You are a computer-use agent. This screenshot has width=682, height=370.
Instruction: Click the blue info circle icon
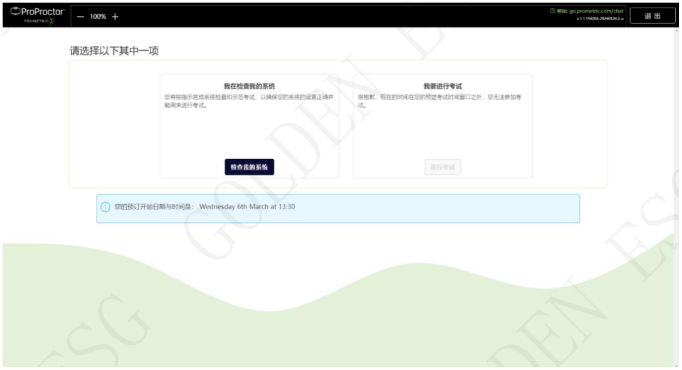(105, 207)
